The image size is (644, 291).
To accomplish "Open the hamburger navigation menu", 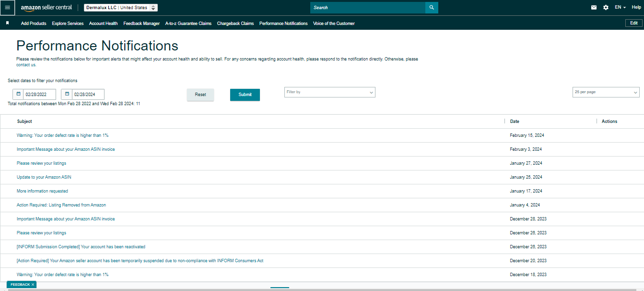I will (7, 8).
